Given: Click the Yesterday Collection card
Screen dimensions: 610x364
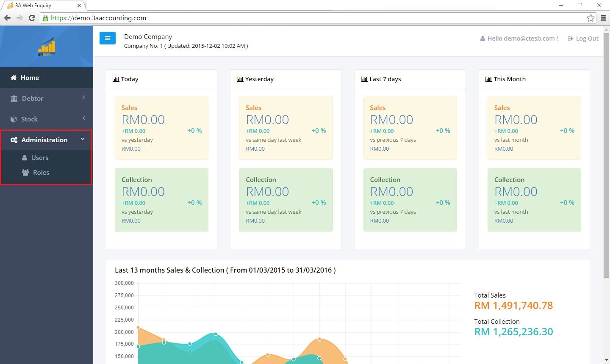Looking at the screenshot, I should [x=286, y=200].
